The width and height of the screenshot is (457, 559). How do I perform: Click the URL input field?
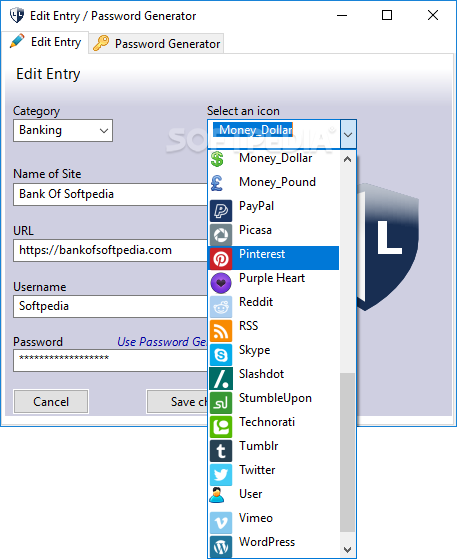(x=111, y=250)
